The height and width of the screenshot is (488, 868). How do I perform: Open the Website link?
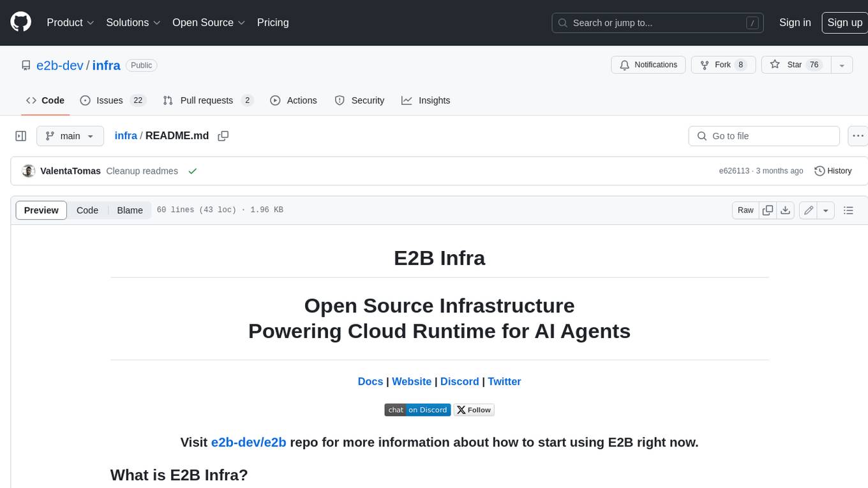tap(412, 381)
